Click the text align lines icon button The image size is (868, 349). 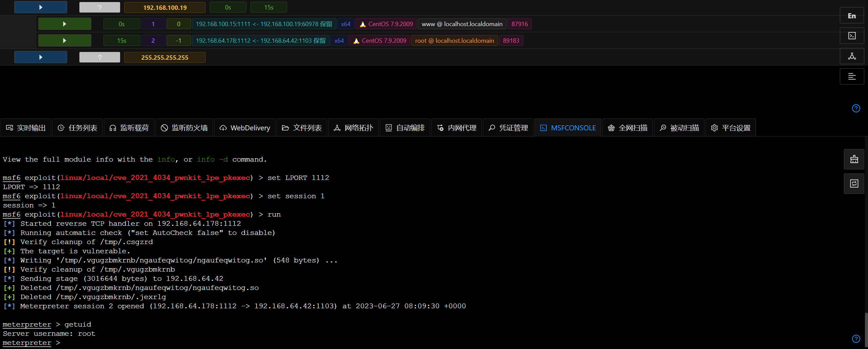tap(852, 76)
